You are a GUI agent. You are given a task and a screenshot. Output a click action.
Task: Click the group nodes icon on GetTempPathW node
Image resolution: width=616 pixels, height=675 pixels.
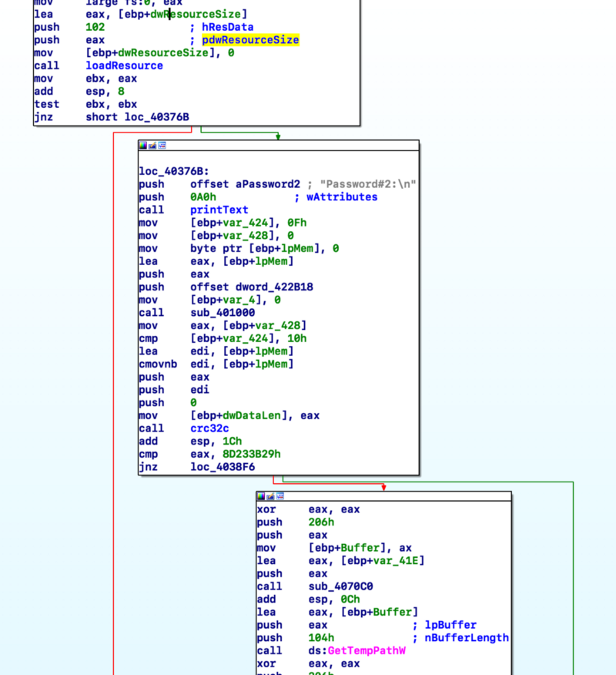coord(280,496)
